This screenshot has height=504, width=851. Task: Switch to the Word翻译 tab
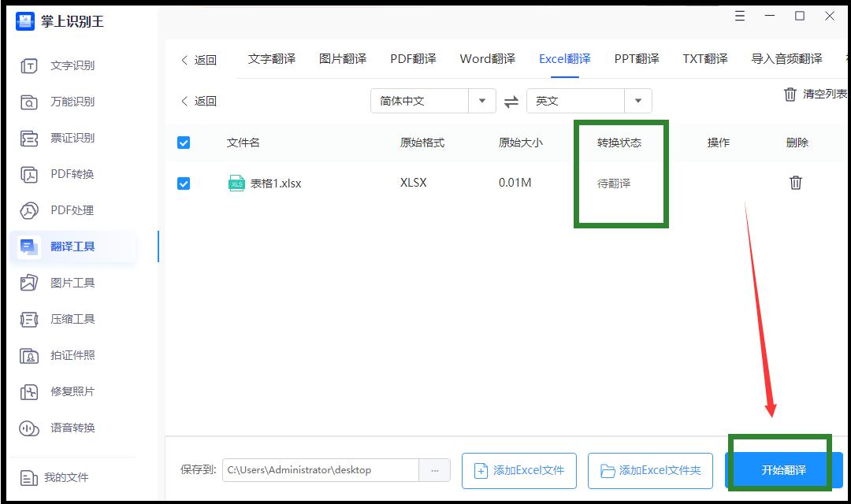[486, 58]
